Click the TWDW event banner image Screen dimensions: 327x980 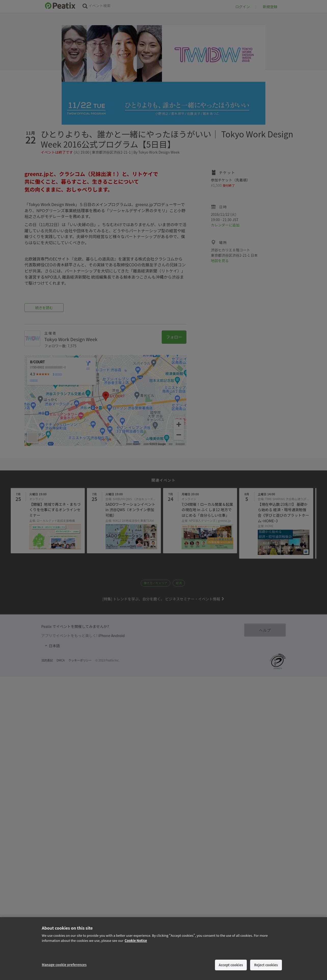[x=163, y=75]
